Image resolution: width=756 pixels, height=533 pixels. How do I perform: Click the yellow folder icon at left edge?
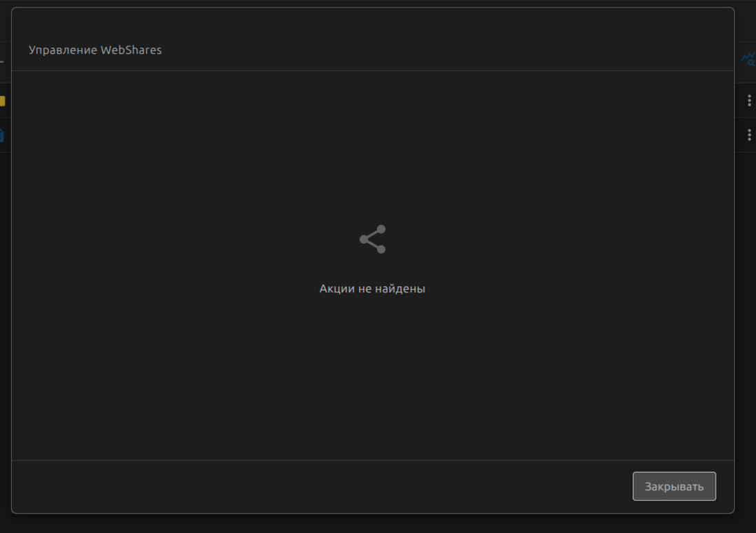tap(3, 101)
